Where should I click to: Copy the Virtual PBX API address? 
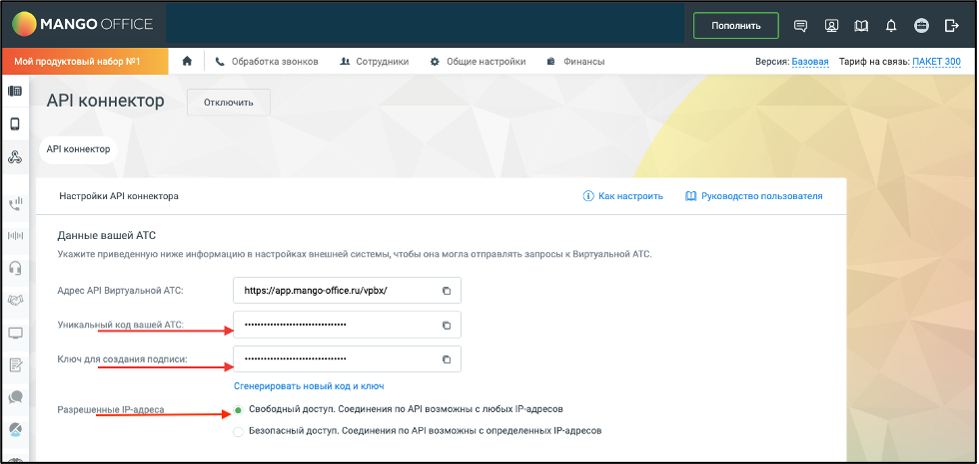coord(446,291)
